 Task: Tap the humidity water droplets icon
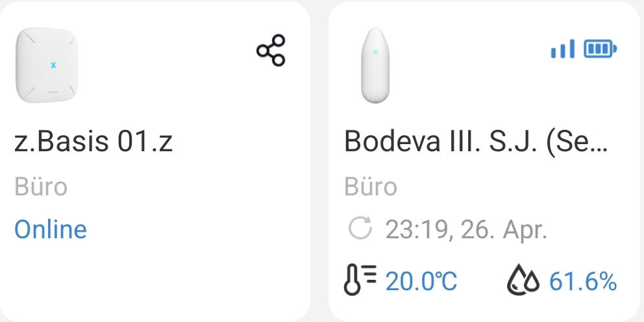tap(523, 282)
